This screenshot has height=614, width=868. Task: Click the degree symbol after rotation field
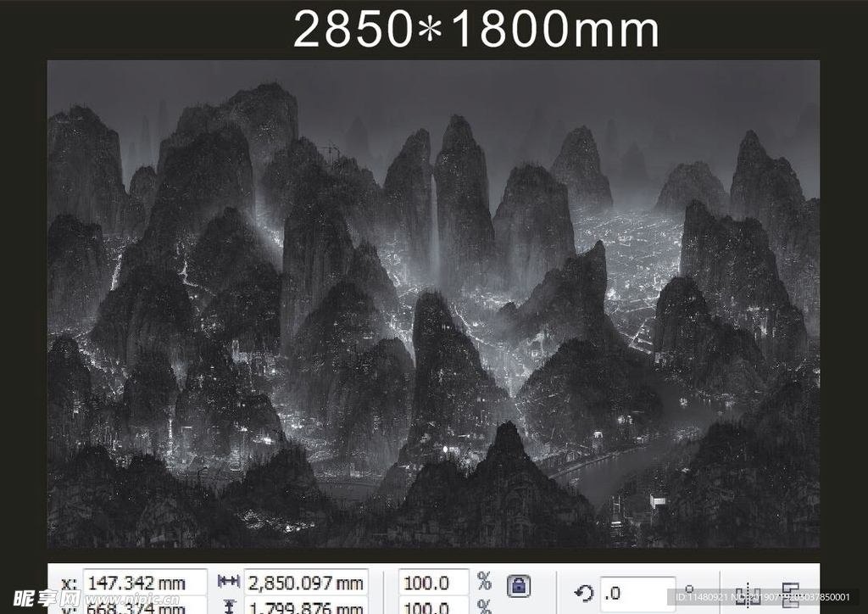tap(688, 587)
